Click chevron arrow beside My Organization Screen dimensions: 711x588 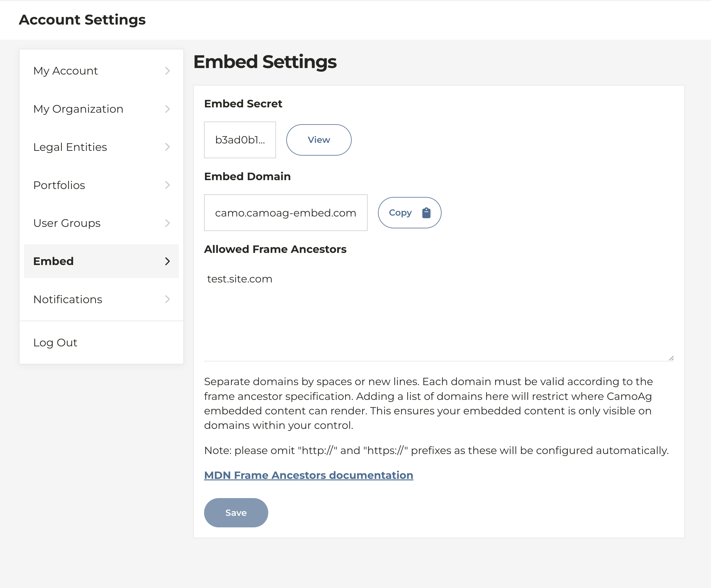tap(167, 109)
